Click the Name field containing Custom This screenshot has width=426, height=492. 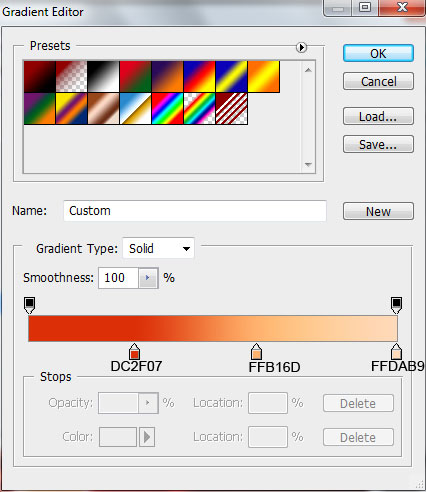coord(195,211)
